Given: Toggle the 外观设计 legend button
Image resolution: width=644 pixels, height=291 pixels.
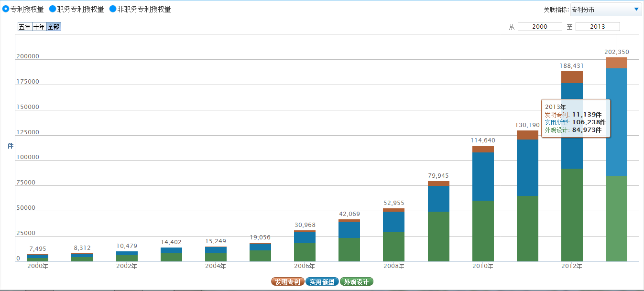Looking at the screenshot, I should 356,282.
